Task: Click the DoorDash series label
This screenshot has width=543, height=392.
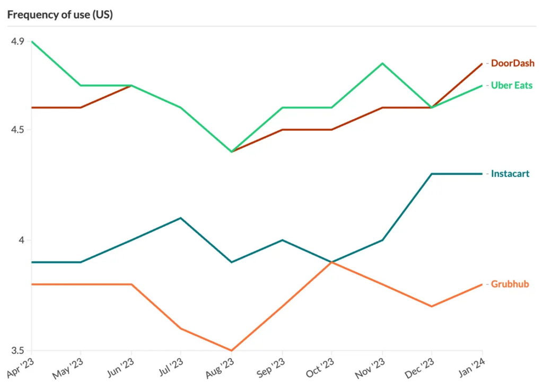Action: click(x=512, y=63)
